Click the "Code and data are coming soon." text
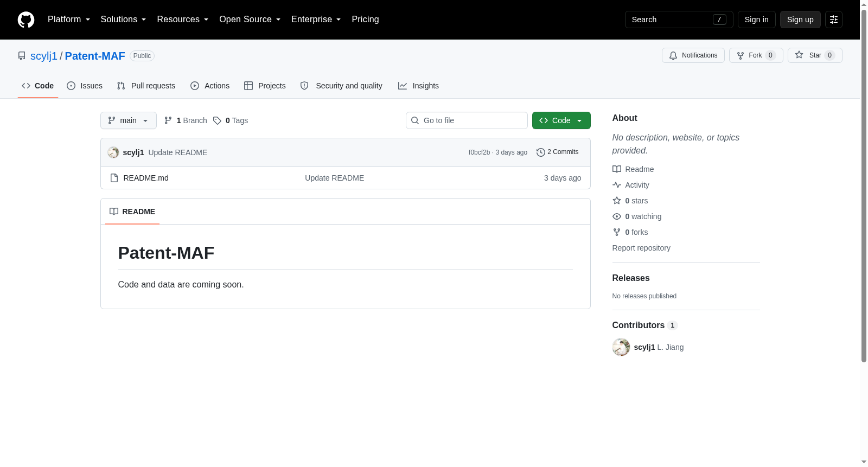 (181, 284)
